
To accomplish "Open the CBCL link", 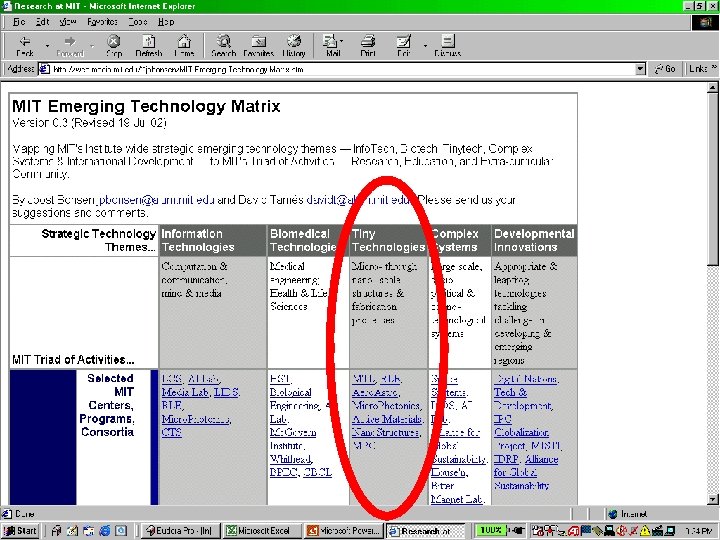I will pyautogui.click(x=317, y=472).
